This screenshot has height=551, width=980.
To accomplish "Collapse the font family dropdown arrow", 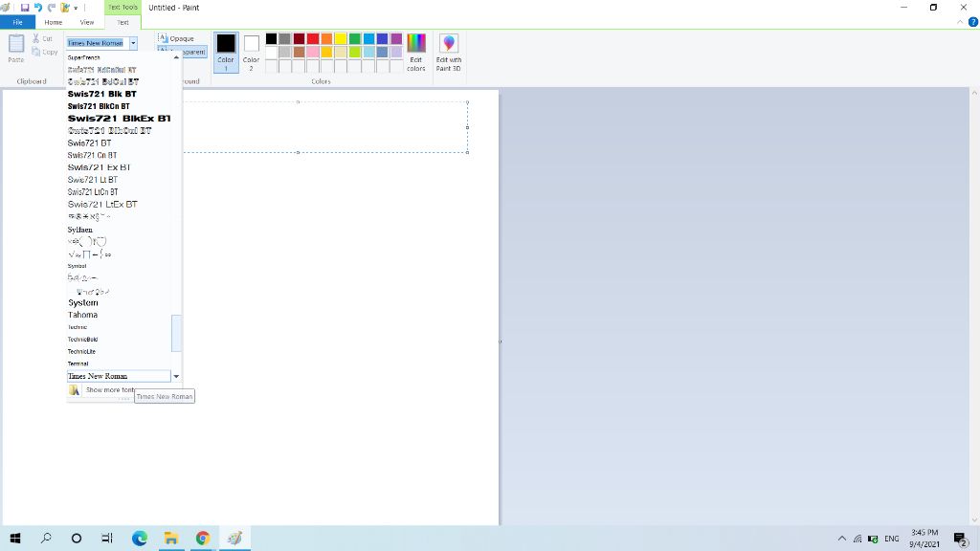I will (x=133, y=43).
